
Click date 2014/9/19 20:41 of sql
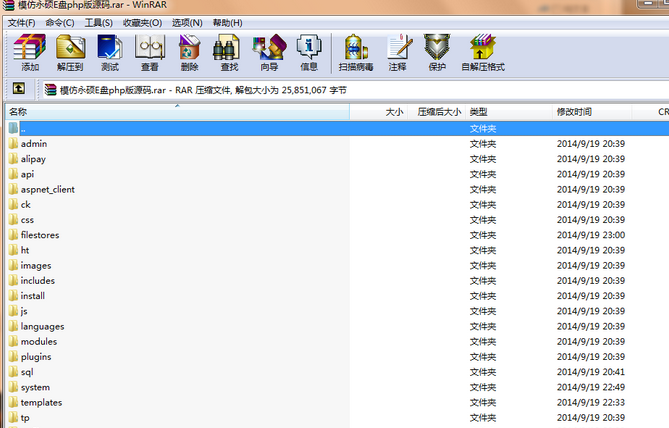(591, 372)
